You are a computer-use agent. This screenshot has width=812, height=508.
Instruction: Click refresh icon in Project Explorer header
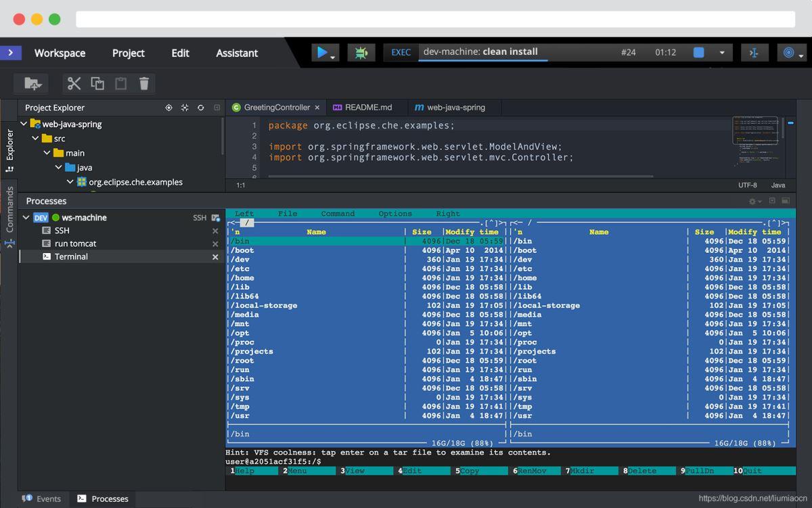point(201,108)
